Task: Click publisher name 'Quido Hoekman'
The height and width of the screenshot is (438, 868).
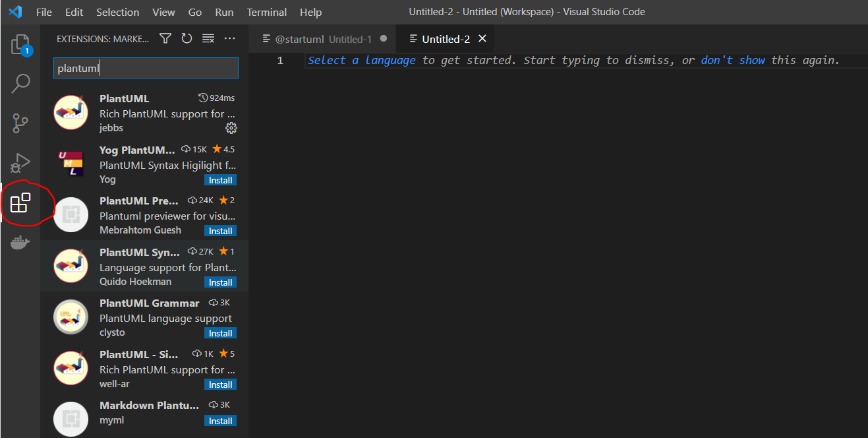Action: point(135,281)
